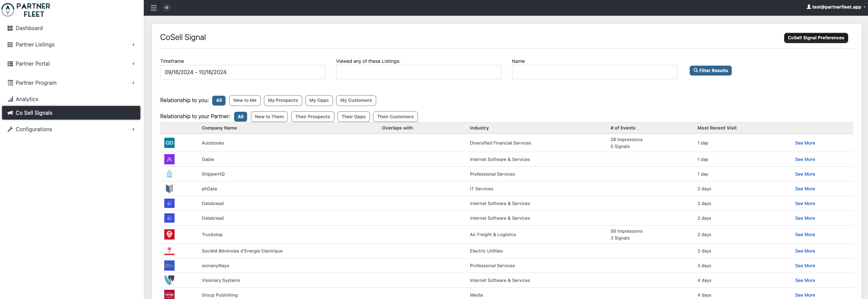Expand the Partner Listings submenu arrow
The height and width of the screenshot is (299, 868).
click(133, 44)
